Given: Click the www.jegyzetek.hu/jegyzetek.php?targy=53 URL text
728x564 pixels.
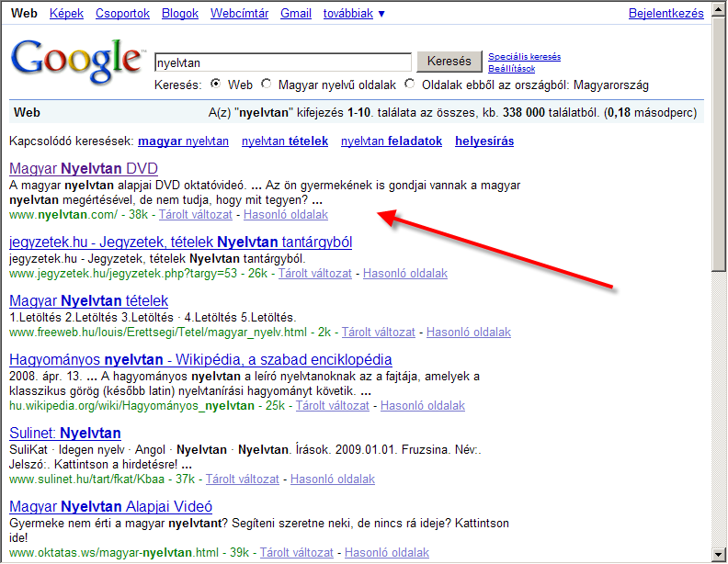Looking at the screenshot, I should 123,274.
